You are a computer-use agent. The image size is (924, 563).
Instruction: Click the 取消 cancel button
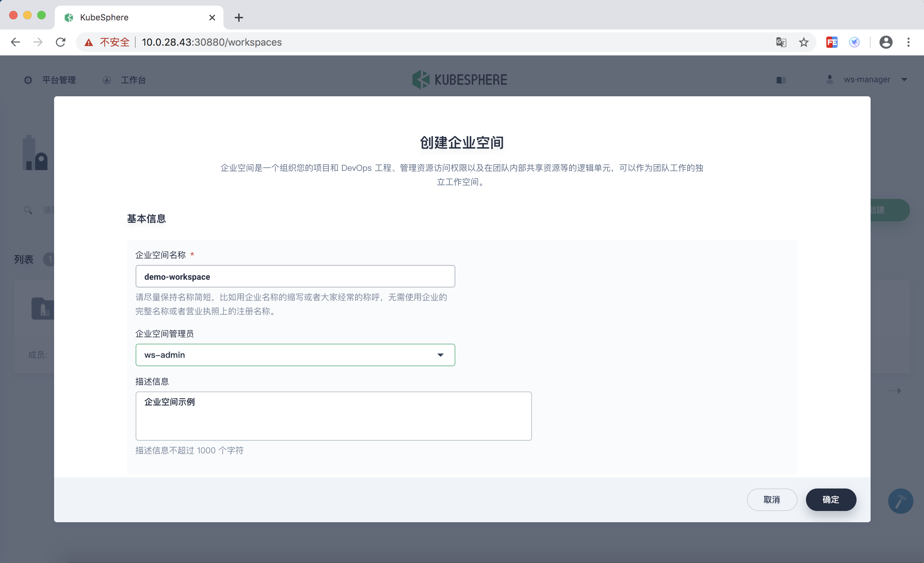[x=772, y=500]
